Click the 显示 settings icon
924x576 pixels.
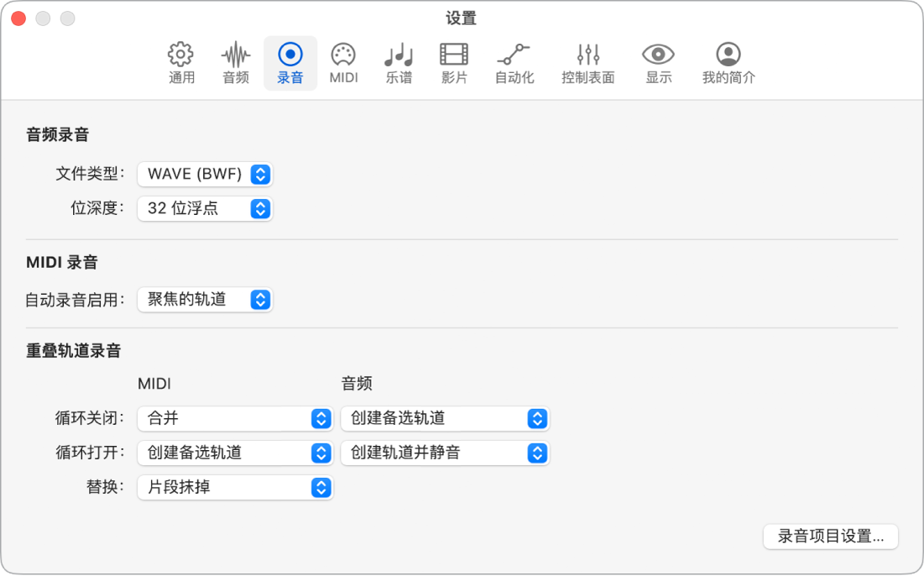pos(658,62)
